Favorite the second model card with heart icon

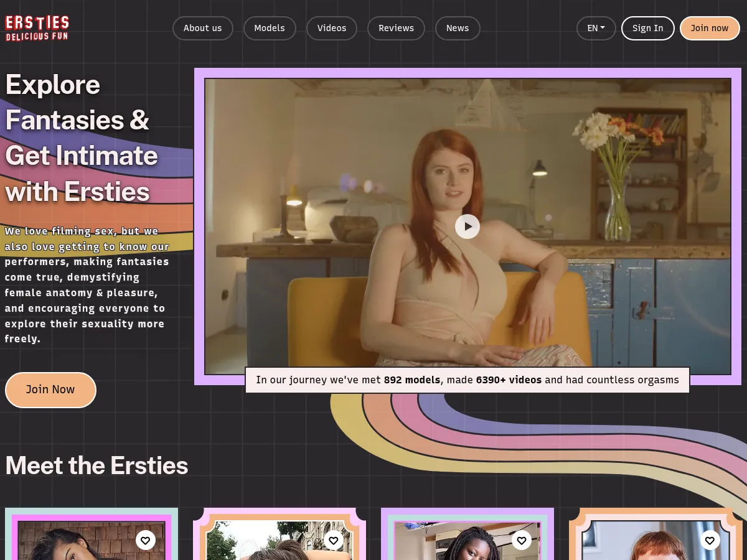(334, 540)
